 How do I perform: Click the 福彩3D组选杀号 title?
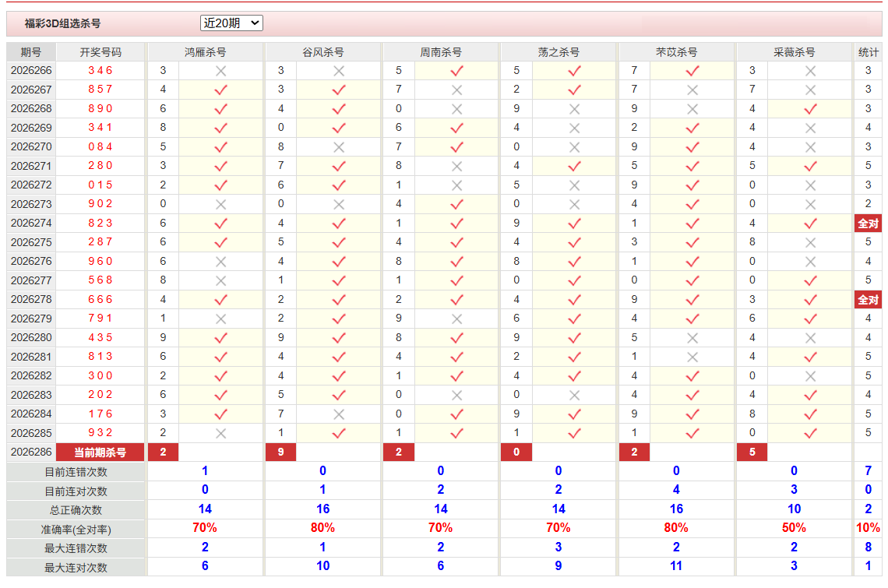(x=62, y=23)
